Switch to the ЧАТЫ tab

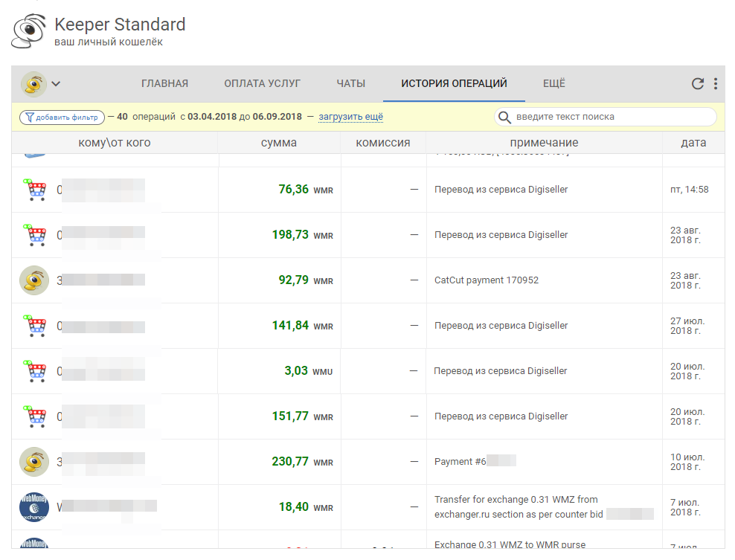[x=350, y=83]
